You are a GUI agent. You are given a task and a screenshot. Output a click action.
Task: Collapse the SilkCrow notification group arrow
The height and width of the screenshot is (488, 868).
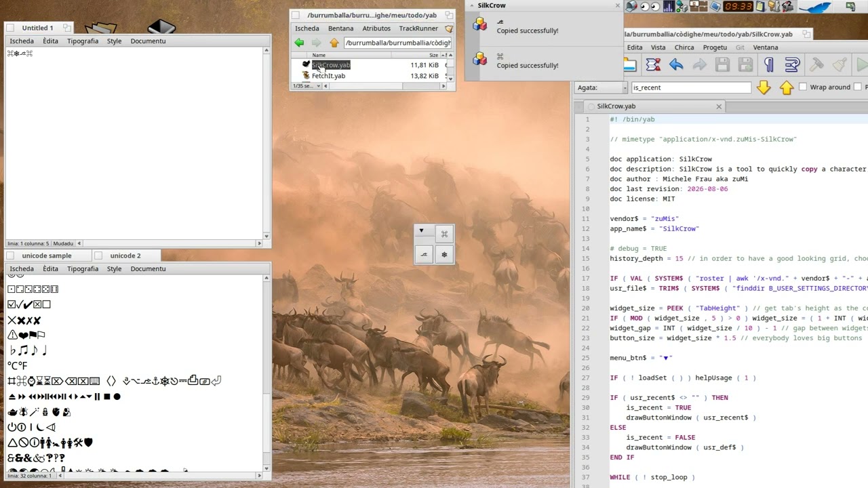pyautogui.click(x=472, y=5)
